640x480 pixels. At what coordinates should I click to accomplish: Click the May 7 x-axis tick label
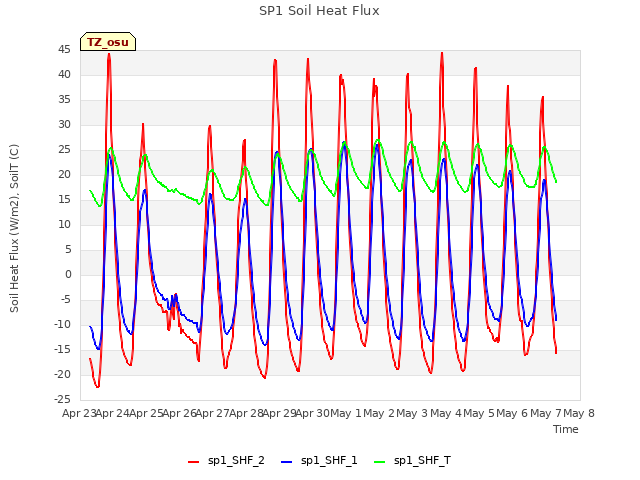point(546,413)
